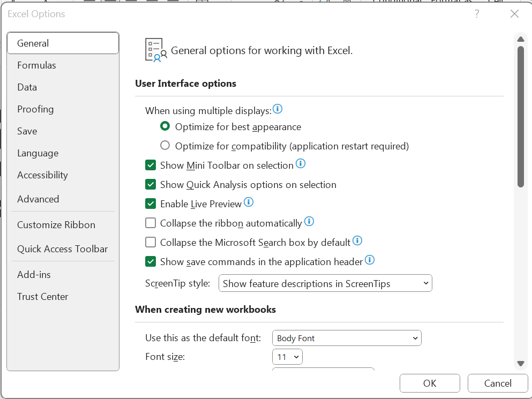Enable Collapse the ribbon automatically

pyautogui.click(x=151, y=222)
